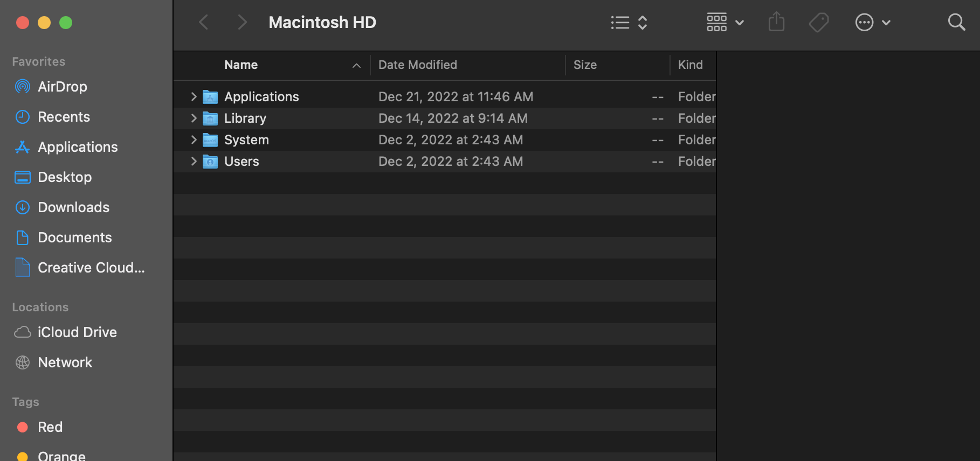Select the Users folder icon in the list
980x461 pixels.
(210, 162)
